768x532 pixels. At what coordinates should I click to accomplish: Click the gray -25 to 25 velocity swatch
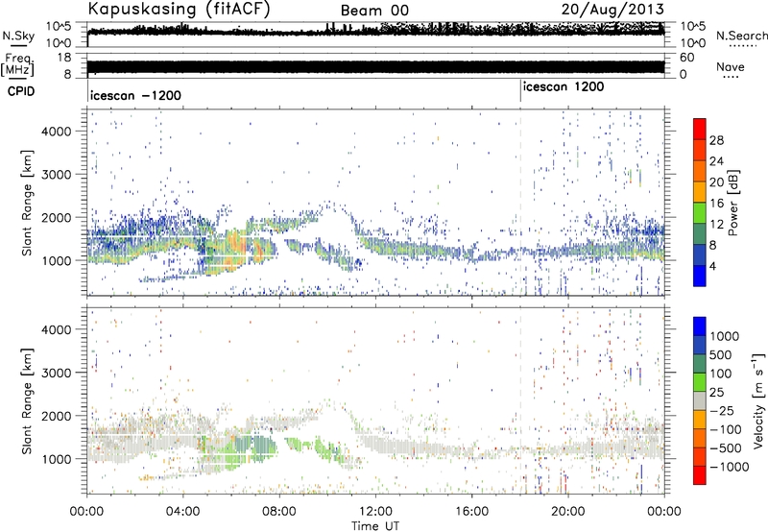[x=700, y=400]
